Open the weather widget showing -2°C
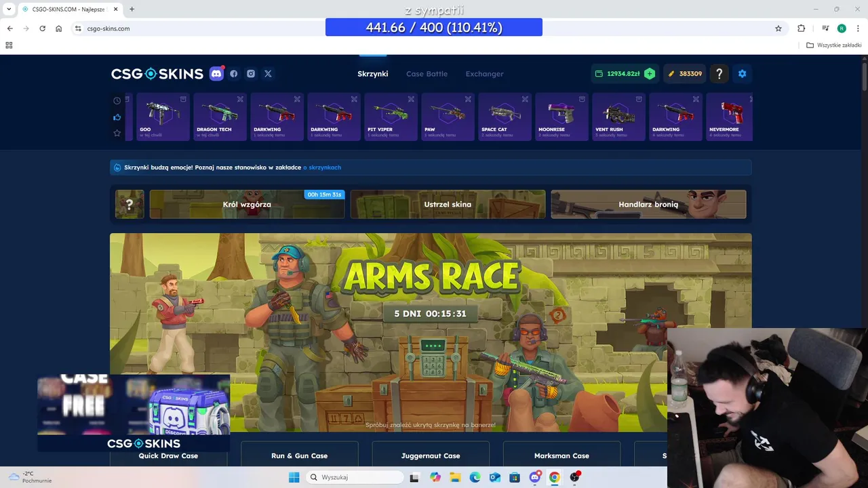The height and width of the screenshot is (488, 868). click(31, 477)
